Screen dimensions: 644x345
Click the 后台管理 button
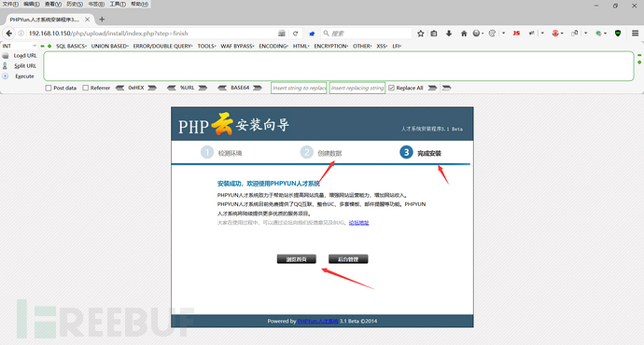[348, 259]
